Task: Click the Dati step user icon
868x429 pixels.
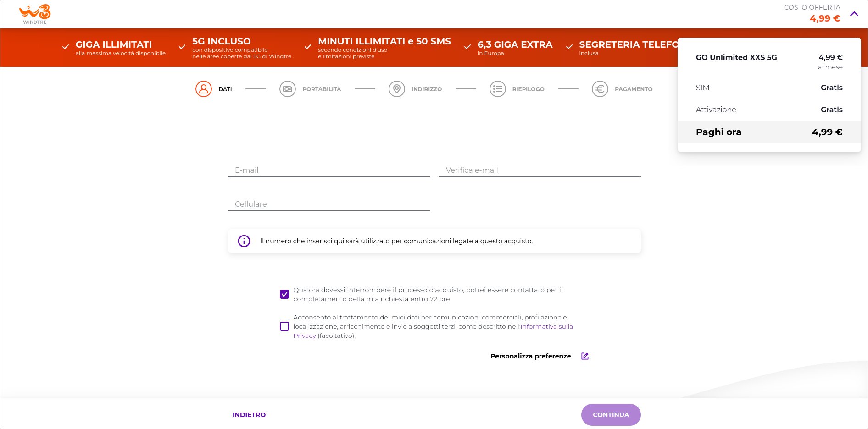Action: click(204, 89)
